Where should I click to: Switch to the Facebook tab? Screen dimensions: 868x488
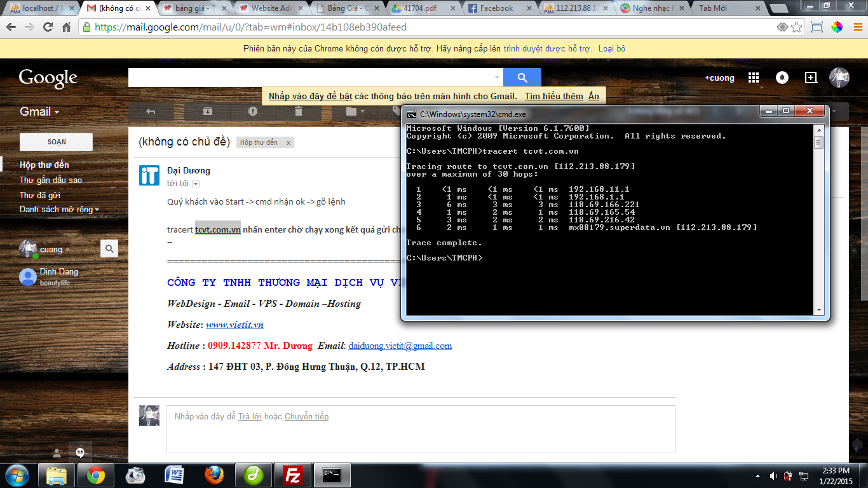(x=499, y=8)
